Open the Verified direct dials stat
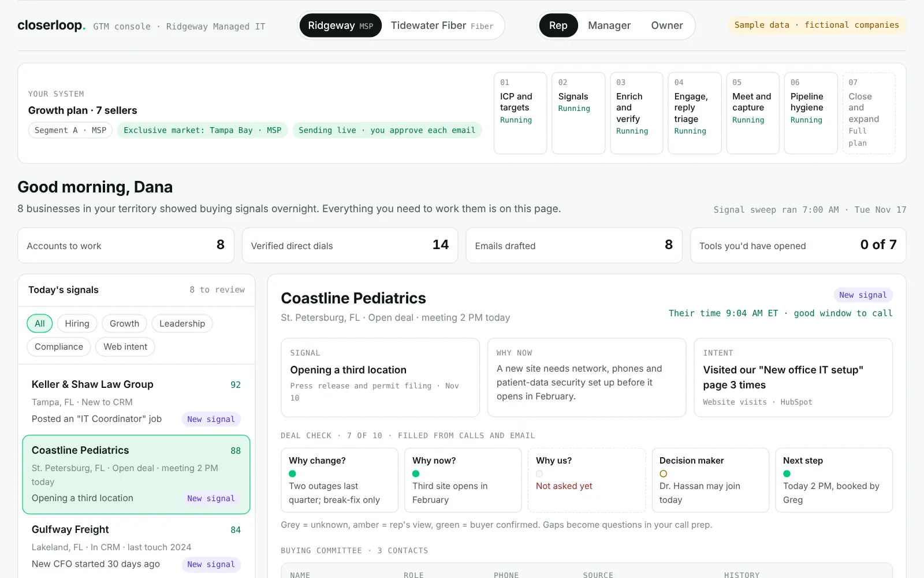The image size is (924, 578). tap(349, 246)
